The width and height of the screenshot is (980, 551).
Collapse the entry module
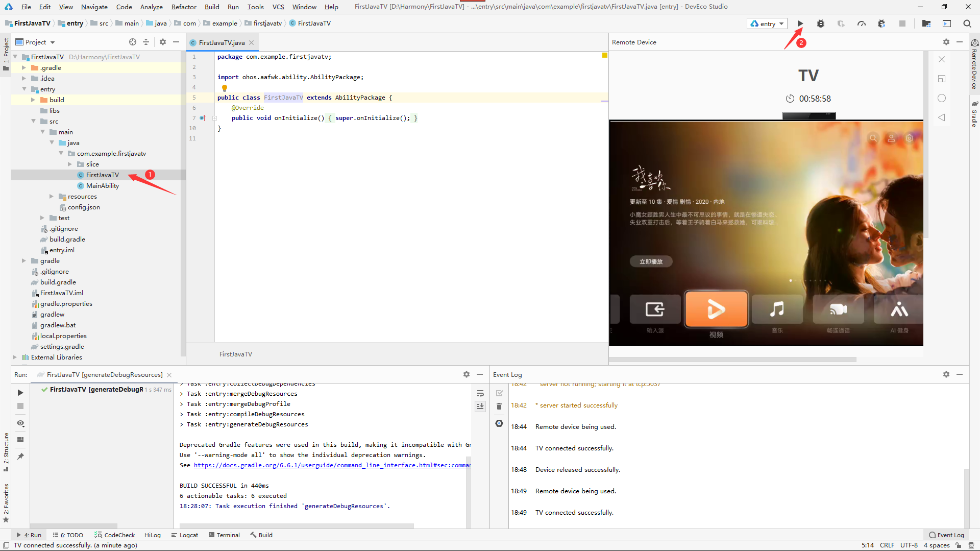click(23, 89)
